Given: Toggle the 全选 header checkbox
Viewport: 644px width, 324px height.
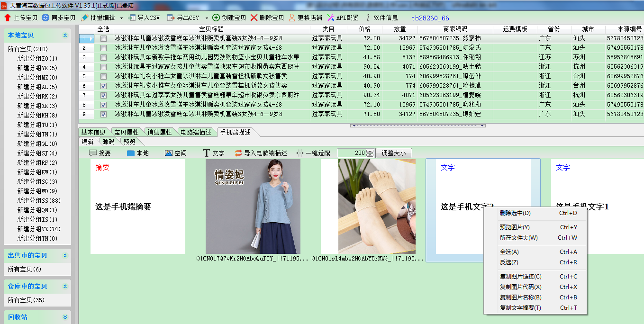Looking at the screenshot, I should [x=103, y=29].
